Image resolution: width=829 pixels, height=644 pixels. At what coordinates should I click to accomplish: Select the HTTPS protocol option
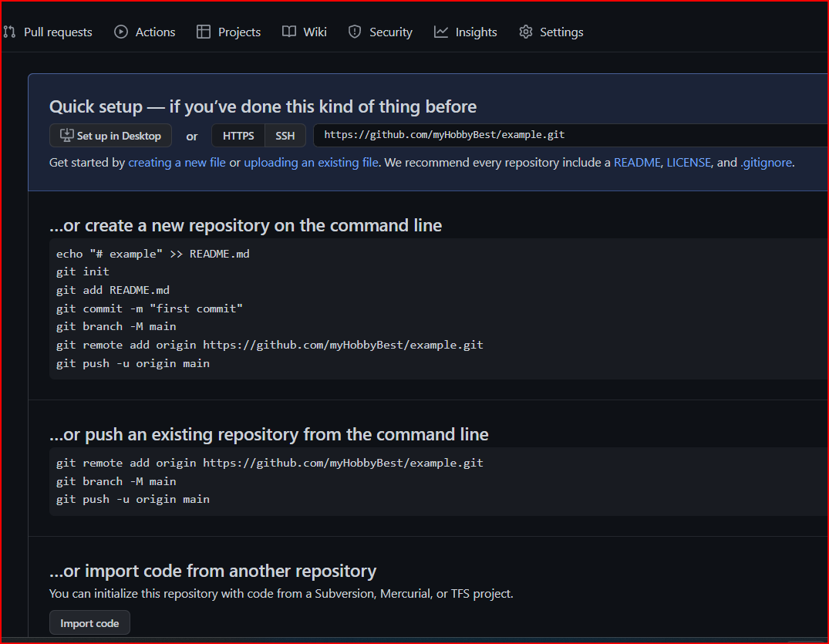(x=238, y=136)
